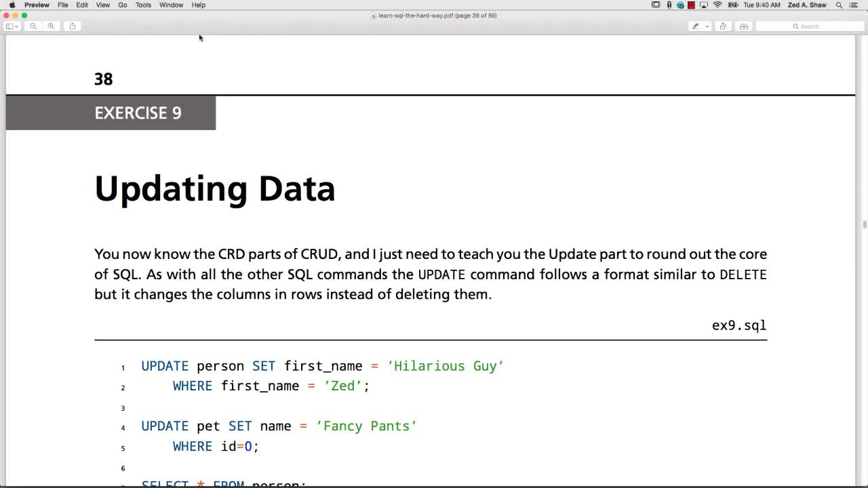Screen dimensions: 868x488
Task: Open the sidebar view mode dropdown
Action: pos(12,26)
